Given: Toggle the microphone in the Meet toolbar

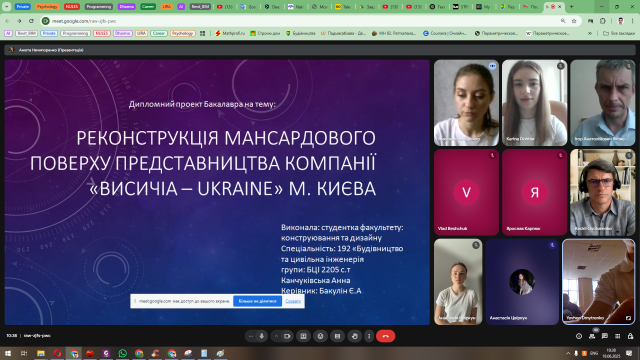Looking at the screenshot, I should [x=262, y=336].
